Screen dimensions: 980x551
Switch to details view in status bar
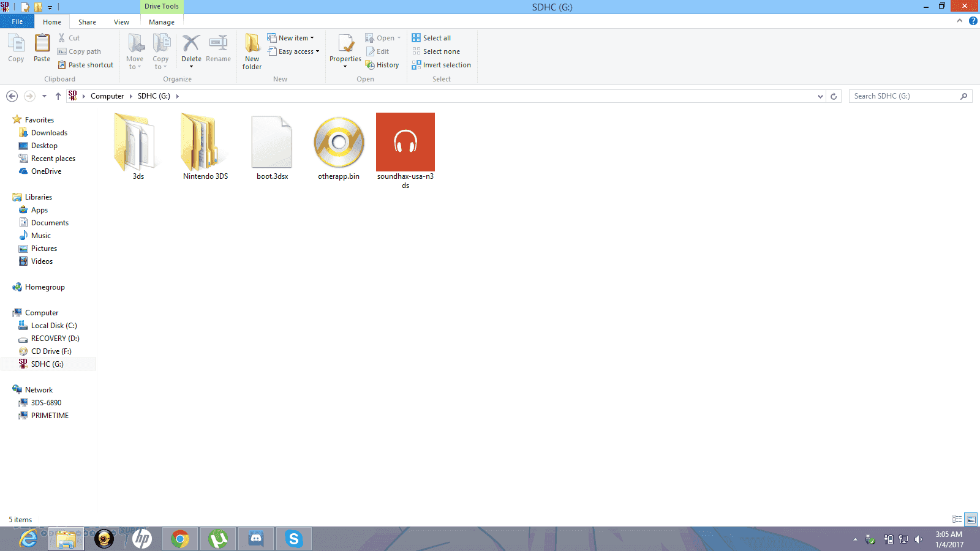coord(957,519)
